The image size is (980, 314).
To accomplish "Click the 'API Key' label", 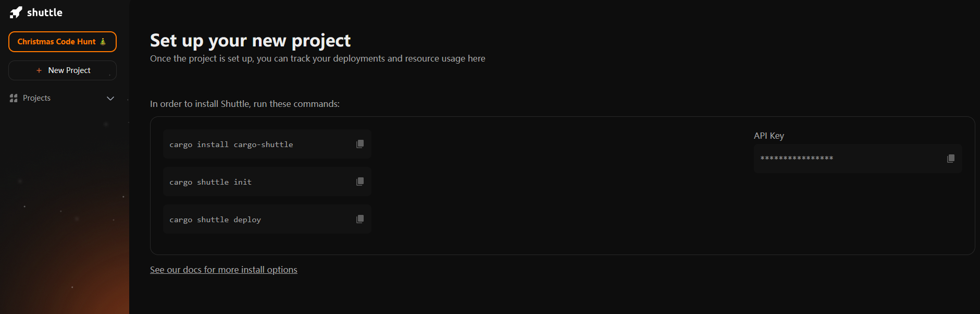I will 769,136.
